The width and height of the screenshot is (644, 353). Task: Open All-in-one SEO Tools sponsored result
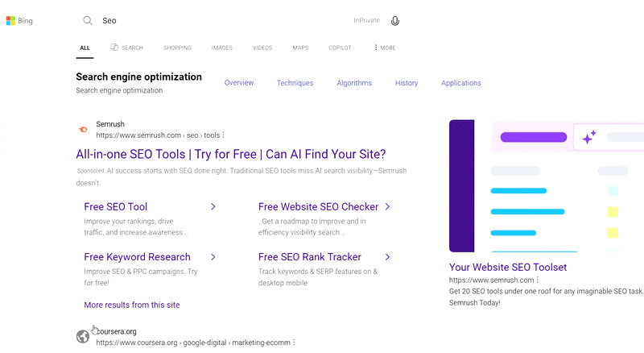[x=231, y=154]
